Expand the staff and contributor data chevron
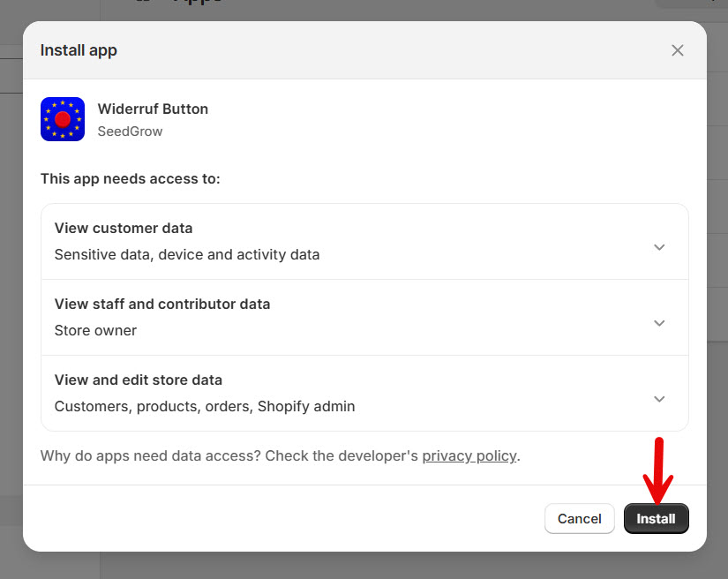This screenshot has height=579, width=728. [659, 323]
